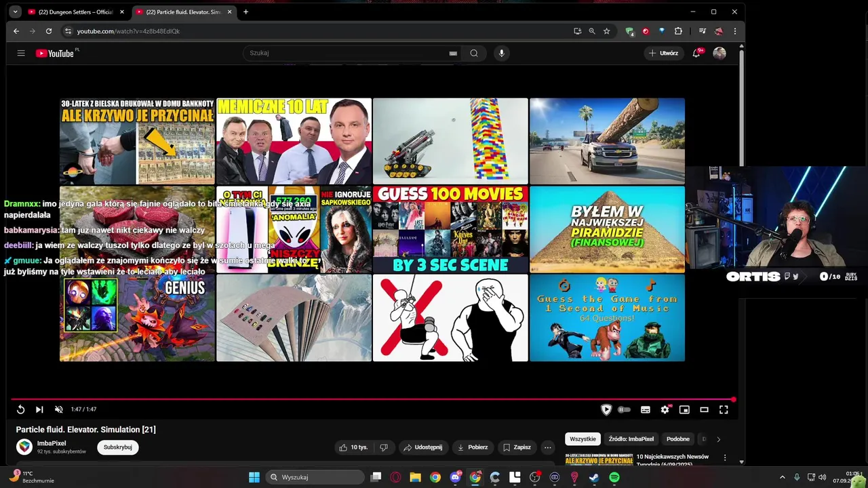Expand chips with the right arrow
The height and width of the screenshot is (488, 868).
tap(719, 439)
